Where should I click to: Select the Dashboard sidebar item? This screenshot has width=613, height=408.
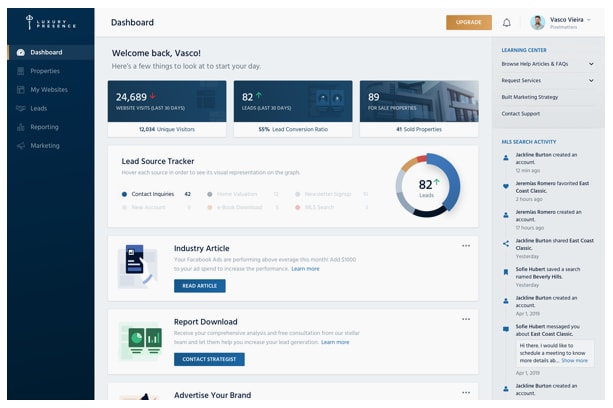point(51,52)
